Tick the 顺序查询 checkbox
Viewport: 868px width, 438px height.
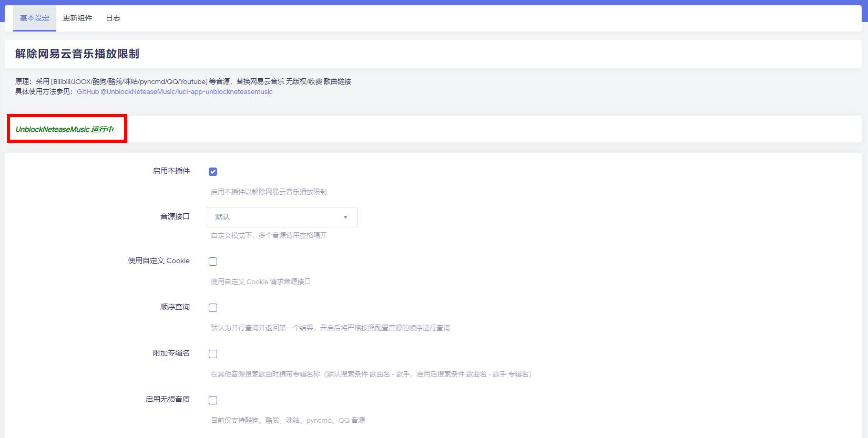click(x=213, y=308)
